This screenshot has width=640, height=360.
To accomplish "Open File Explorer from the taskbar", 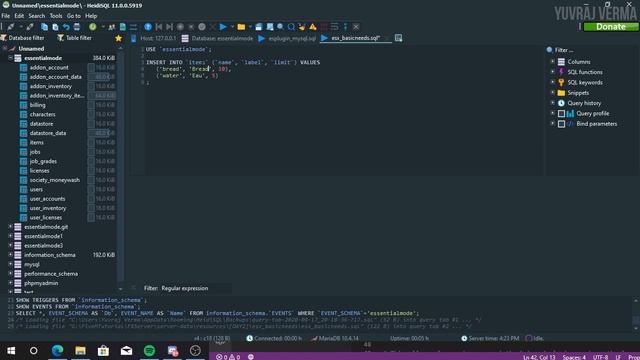I will (80, 351).
